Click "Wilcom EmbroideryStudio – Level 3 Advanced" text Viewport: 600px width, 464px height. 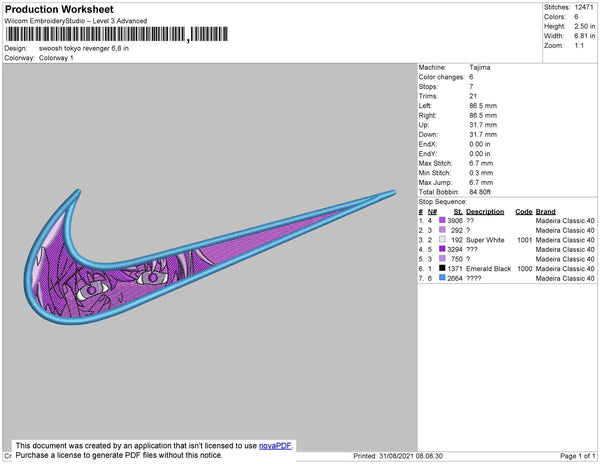click(76, 21)
